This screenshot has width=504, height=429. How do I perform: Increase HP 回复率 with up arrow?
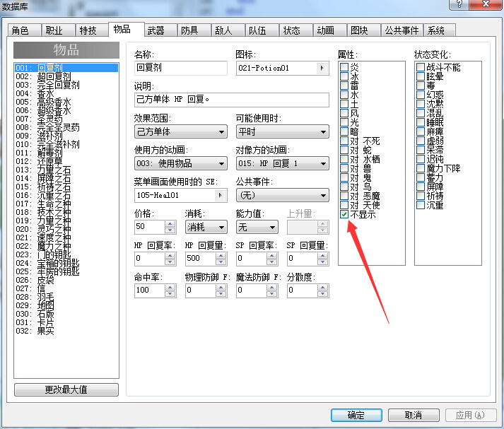(170, 256)
